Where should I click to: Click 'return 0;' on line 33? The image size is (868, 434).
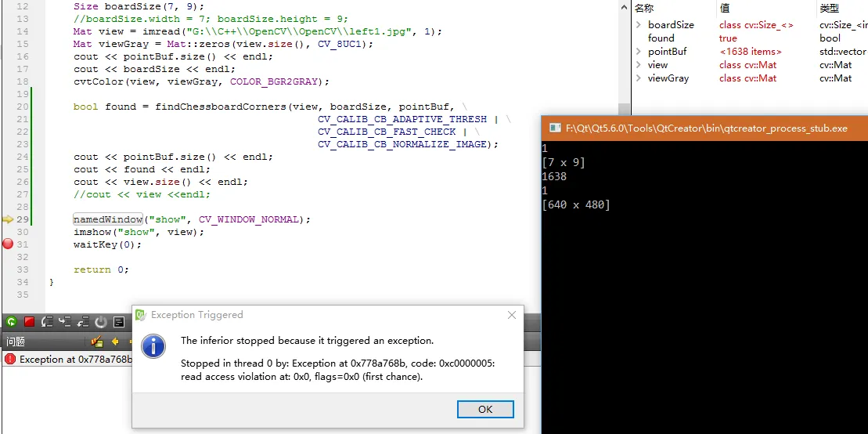pyautogui.click(x=101, y=269)
